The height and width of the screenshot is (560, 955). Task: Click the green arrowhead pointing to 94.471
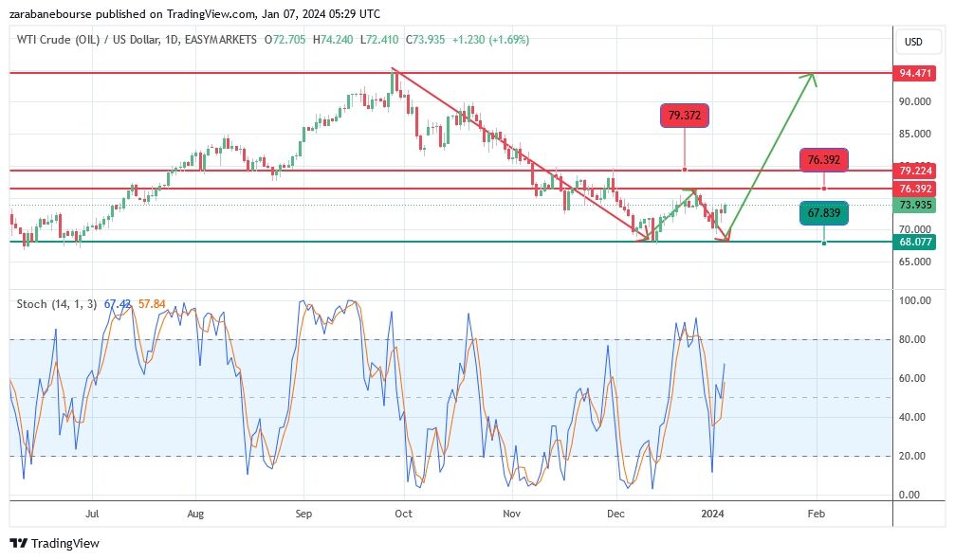[x=811, y=77]
